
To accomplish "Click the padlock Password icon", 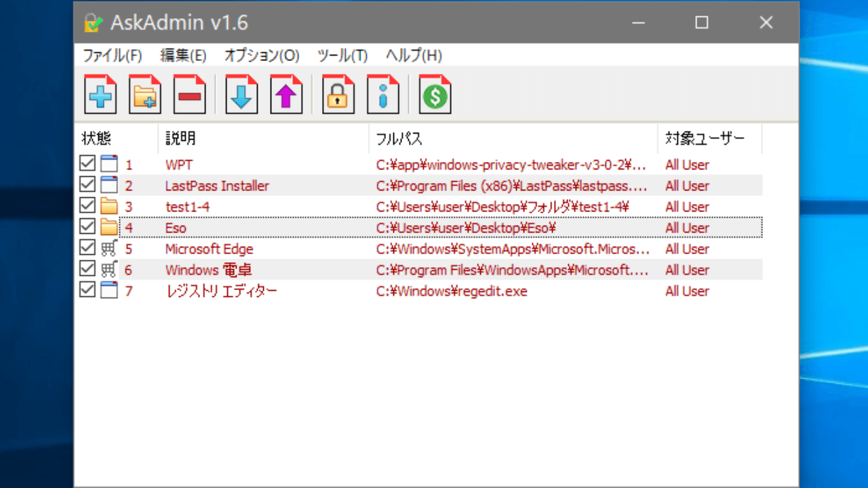I will point(338,94).
